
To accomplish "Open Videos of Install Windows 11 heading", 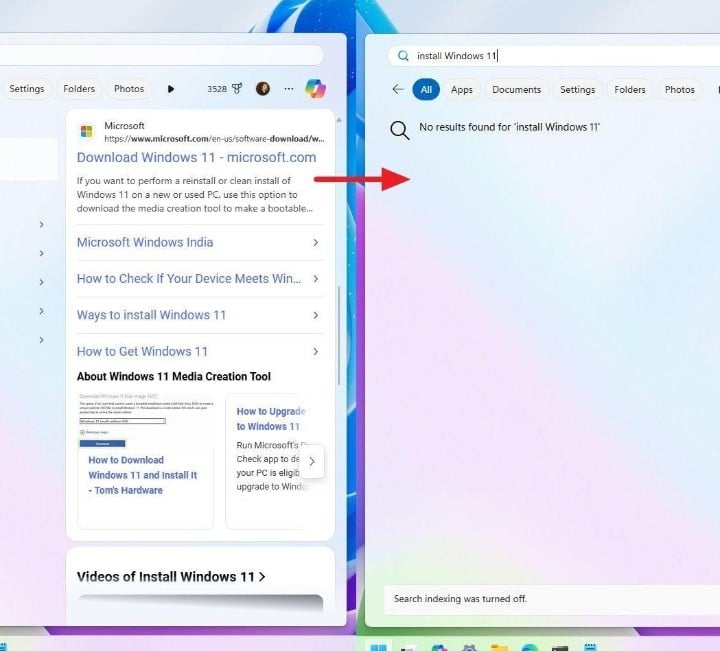I will [171, 577].
